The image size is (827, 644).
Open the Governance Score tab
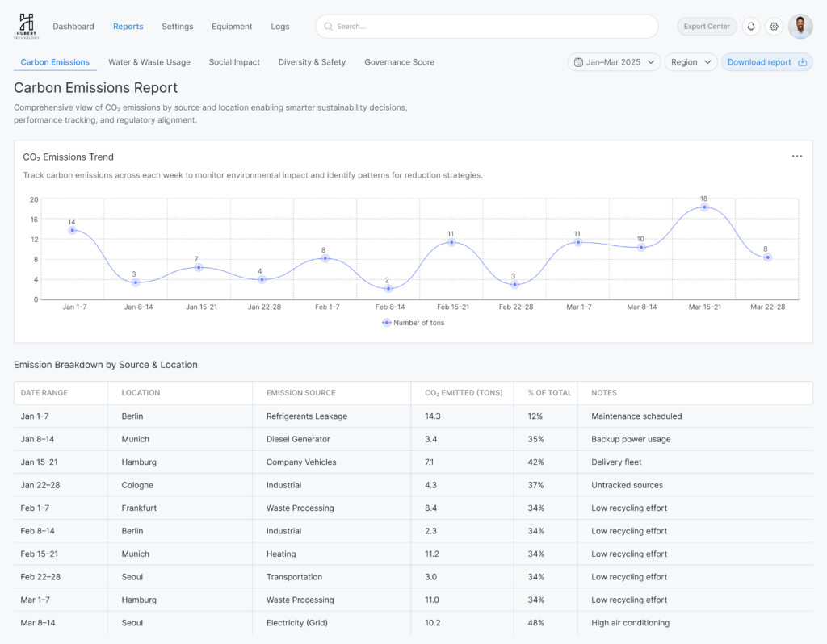399,62
